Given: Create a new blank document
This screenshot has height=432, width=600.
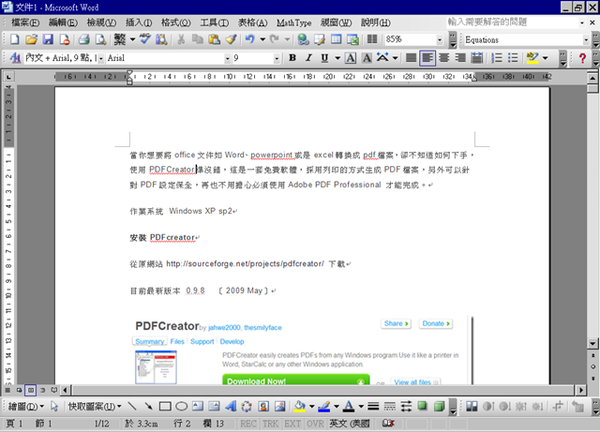Looking at the screenshot, I should tap(15, 39).
